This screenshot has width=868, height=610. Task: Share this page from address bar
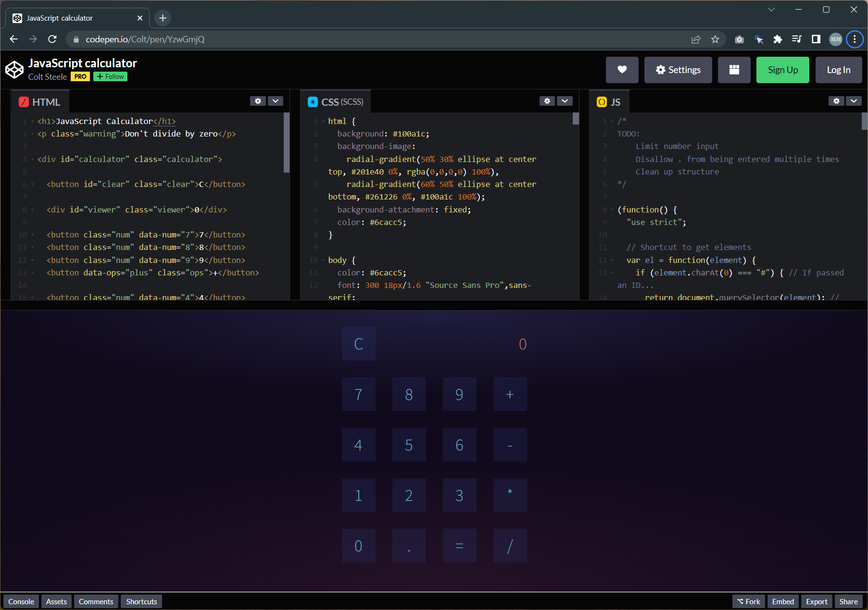click(696, 39)
